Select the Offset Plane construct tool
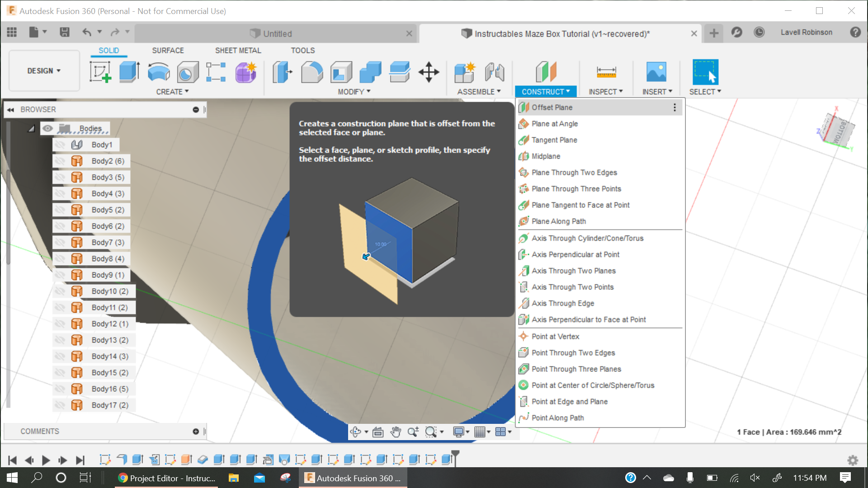Image resolution: width=868 pixels, height=488 pixels. (x=552, y=107)
